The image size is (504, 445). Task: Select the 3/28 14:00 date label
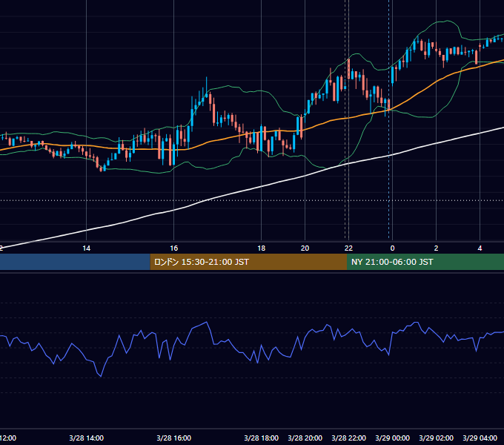pos(87,438)
